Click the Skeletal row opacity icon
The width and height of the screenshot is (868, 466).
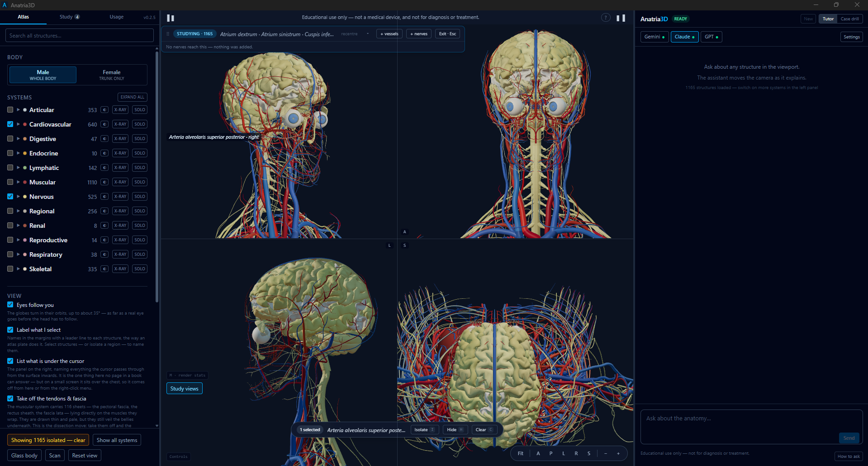pyautogui.click(x=104, y=269)
